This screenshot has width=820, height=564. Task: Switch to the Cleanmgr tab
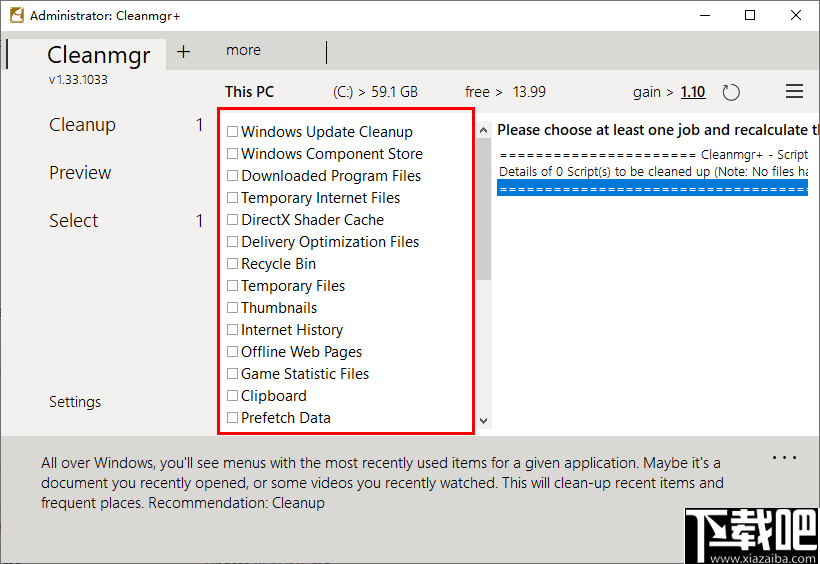click(x=98, y=55)
